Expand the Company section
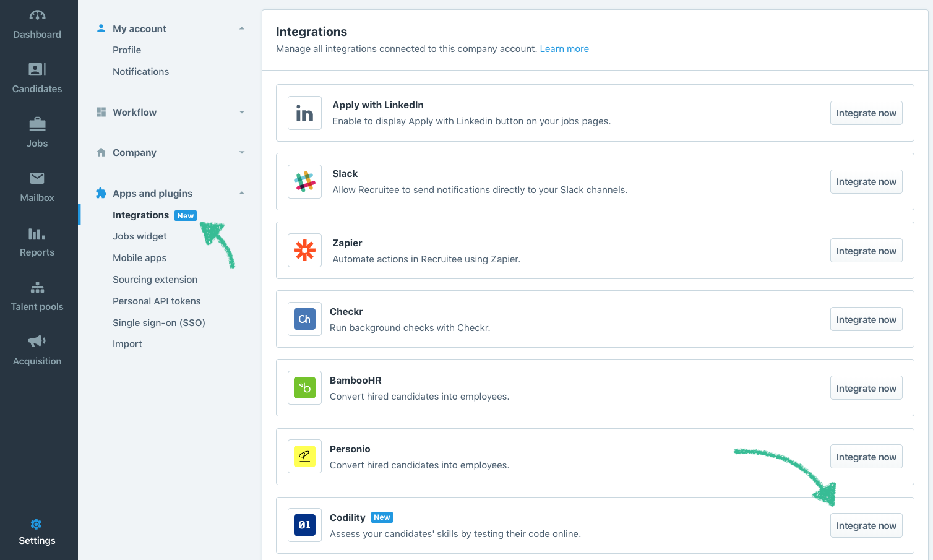Image resolution: width=933 pixels, height=560 pixels. [x=241, y=152]
